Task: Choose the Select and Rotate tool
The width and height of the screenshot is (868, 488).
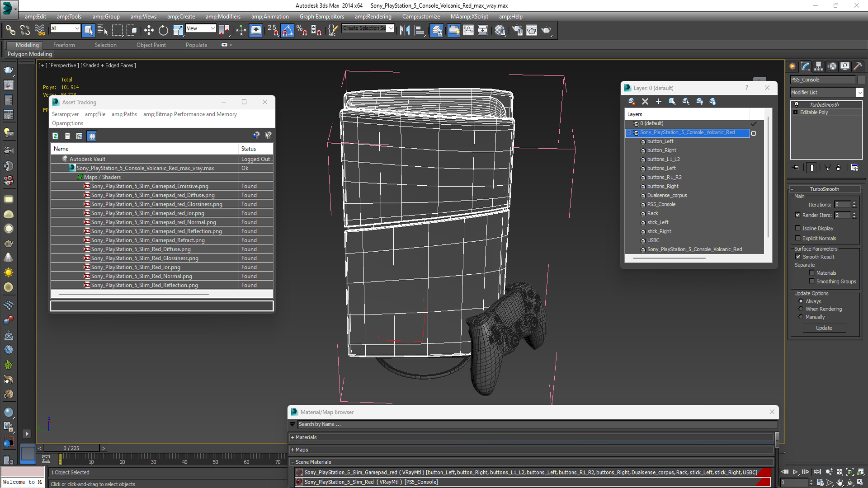Action: (x=163, y=30)
